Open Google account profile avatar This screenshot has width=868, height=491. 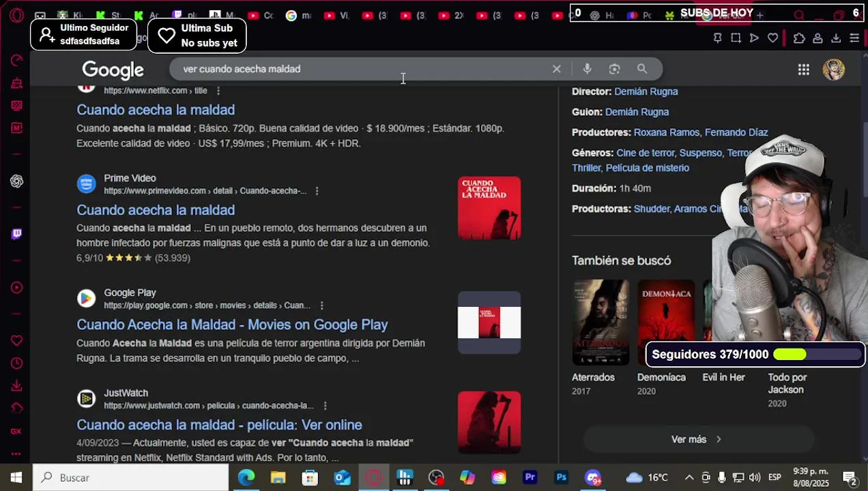833,70
